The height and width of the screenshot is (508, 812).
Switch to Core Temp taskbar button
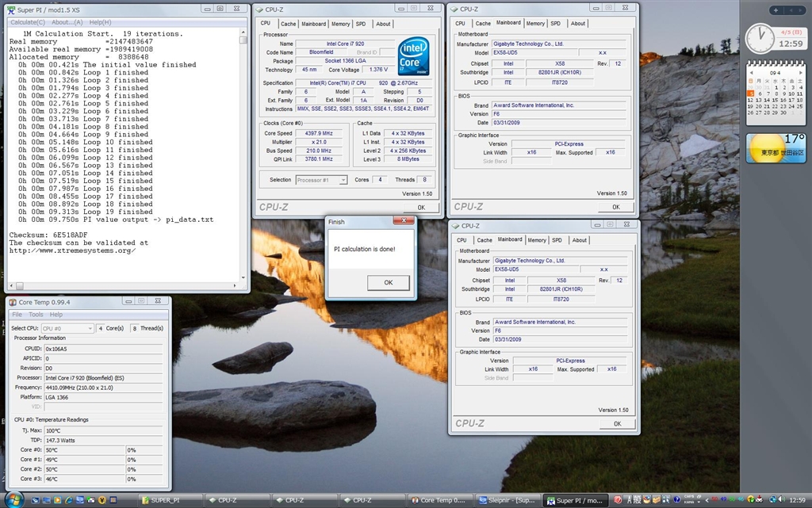coord(439,500)
